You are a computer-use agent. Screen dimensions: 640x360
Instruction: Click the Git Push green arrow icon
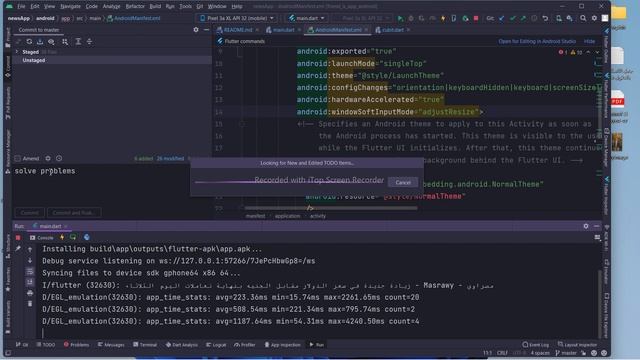tap(523, 18)
